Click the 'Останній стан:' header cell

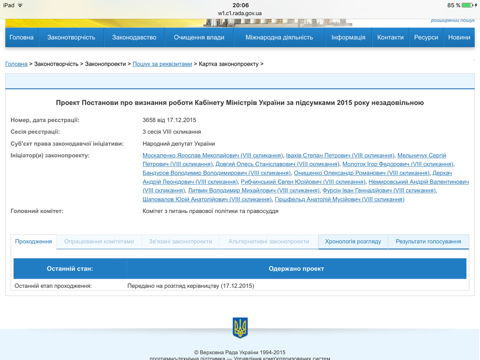[x=70, y=269]
